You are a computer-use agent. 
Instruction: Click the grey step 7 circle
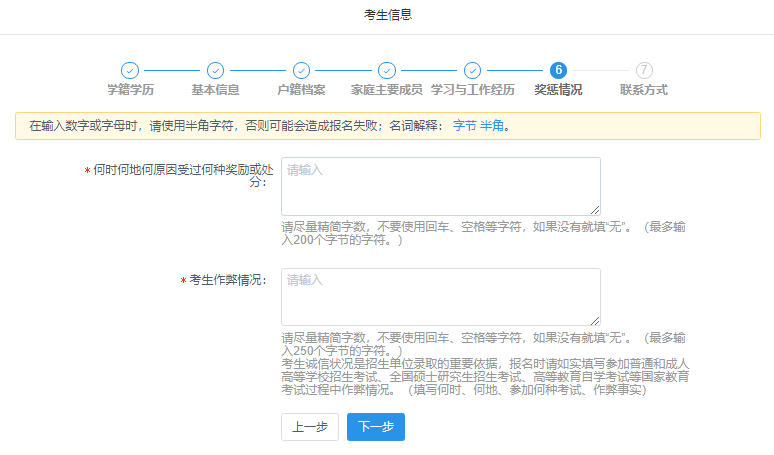click(644, 70)
